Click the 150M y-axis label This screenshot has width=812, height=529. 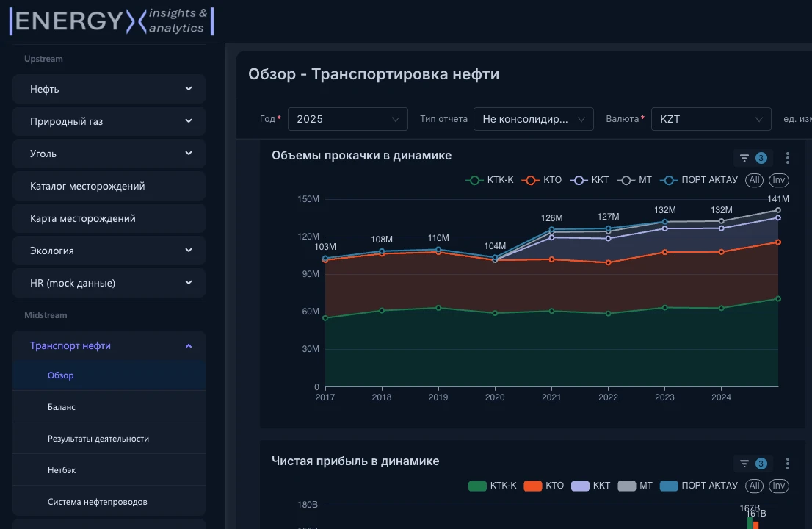point(308,199)
